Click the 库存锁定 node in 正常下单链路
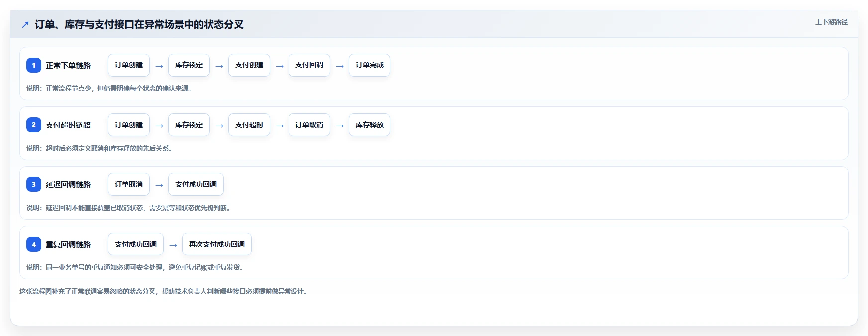 (189, 65)
